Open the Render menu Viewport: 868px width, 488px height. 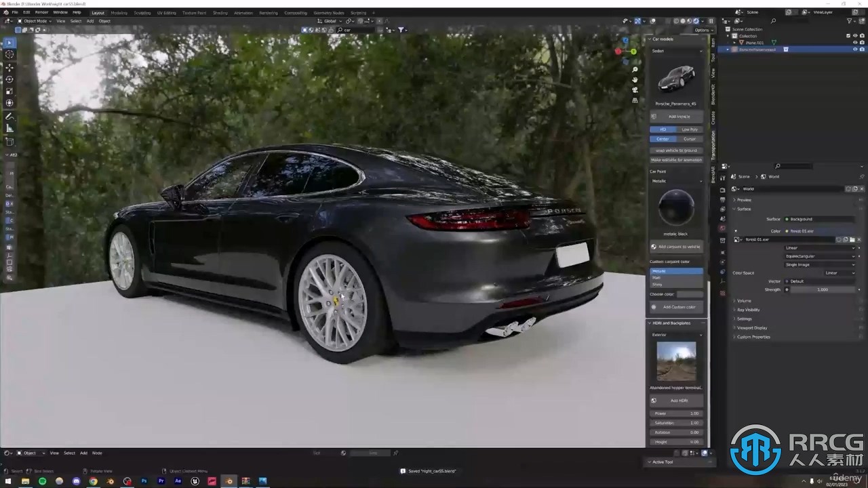41,12
